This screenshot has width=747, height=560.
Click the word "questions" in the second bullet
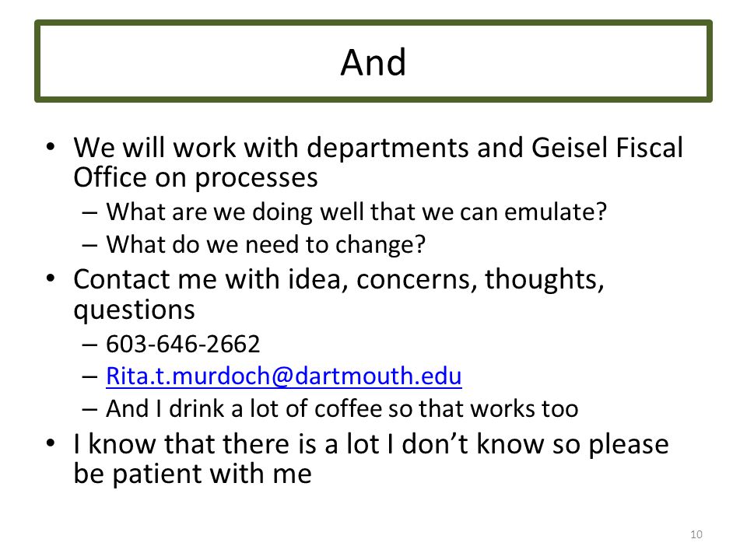[135, 310]
